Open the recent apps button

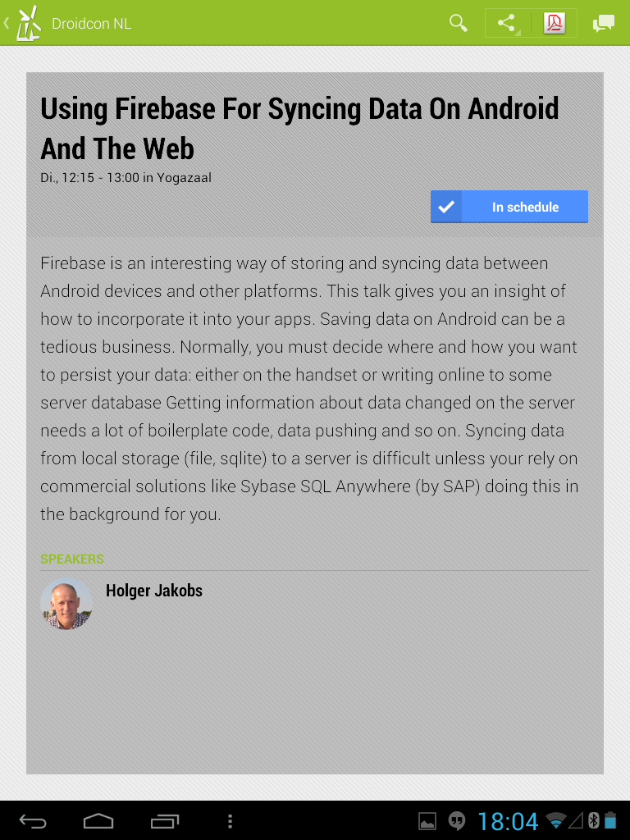point(164,820)
